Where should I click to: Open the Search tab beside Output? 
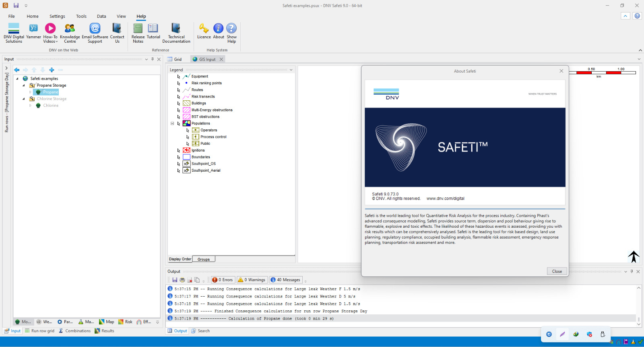coord(200,331)
